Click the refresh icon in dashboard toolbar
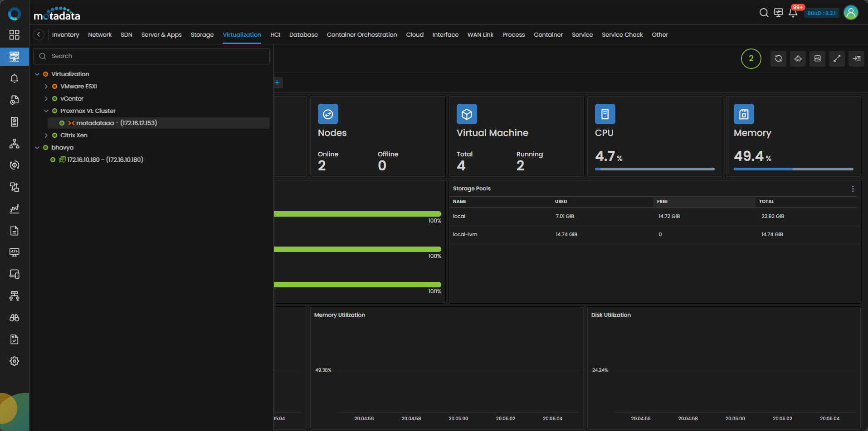 778,58
